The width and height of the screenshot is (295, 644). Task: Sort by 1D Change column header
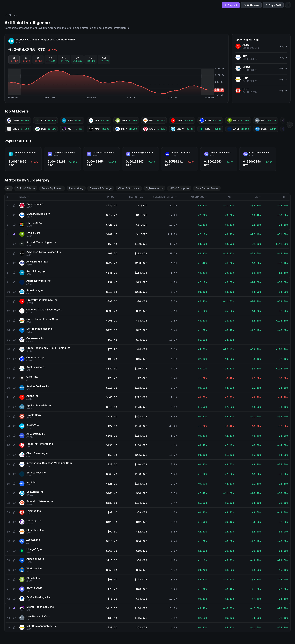[x=199, y=197]
